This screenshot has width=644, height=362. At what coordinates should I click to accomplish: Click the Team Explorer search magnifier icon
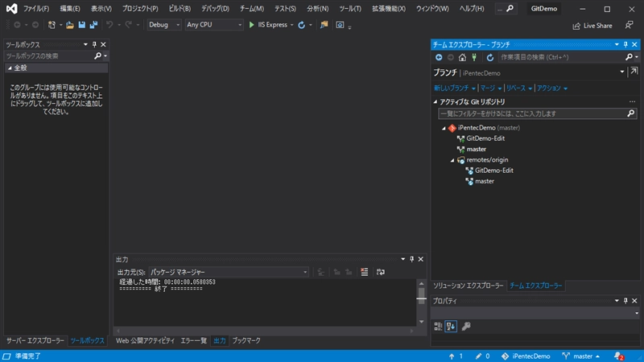click(629, 57)
